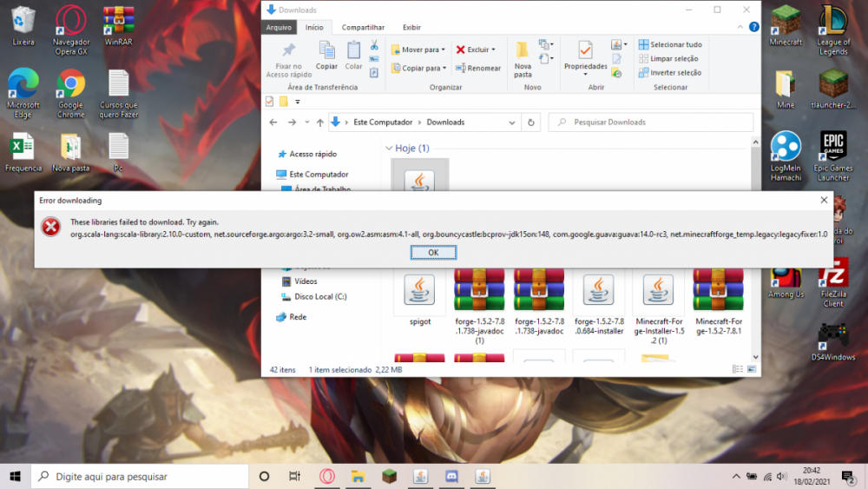This screenshot has height=489, width=868.
Task: Click Selecionar tudo in the ribbon
Action: (x=670, y=44)
